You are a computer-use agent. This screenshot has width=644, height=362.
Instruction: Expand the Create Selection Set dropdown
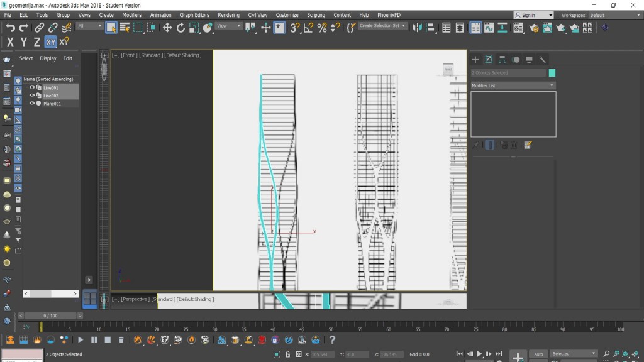coord(382,26)
